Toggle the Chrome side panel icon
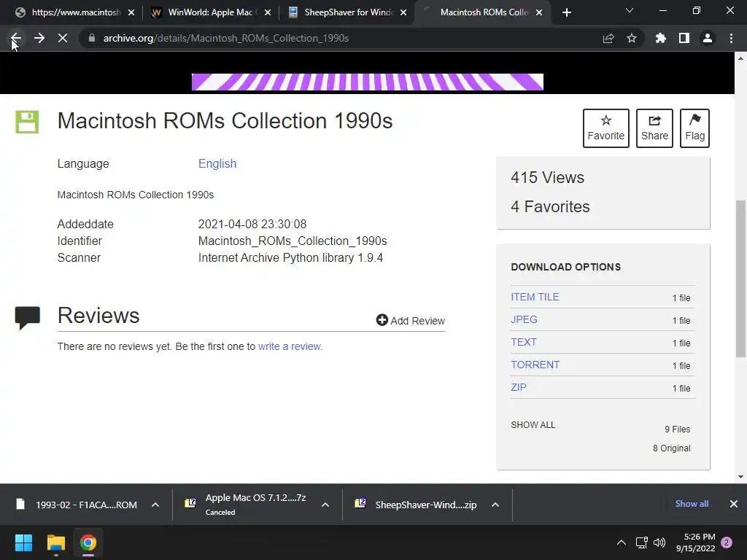This screenshot has height=560, width=747. (684, 38)
